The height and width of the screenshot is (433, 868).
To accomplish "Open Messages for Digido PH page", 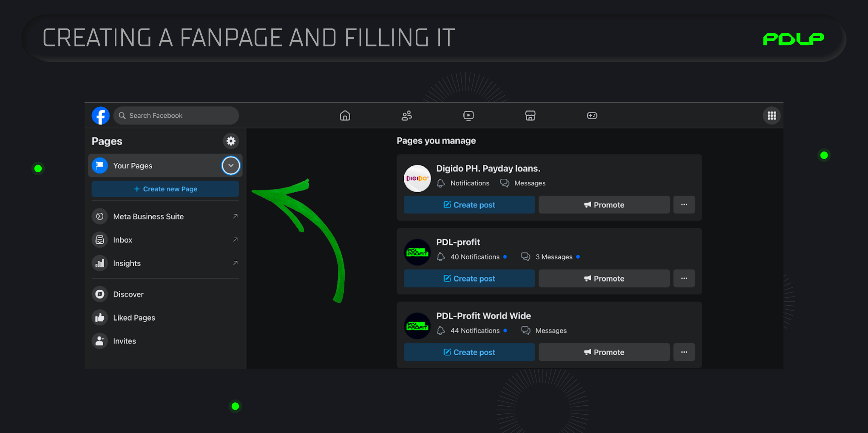I will [523, 183].
